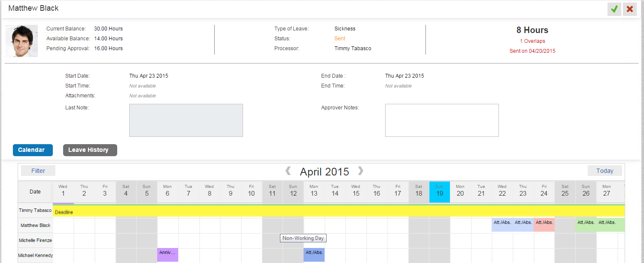644x263 pixels.
Task: Click the 'Non-Working Day' tooltip label
Action: [303, 238]
